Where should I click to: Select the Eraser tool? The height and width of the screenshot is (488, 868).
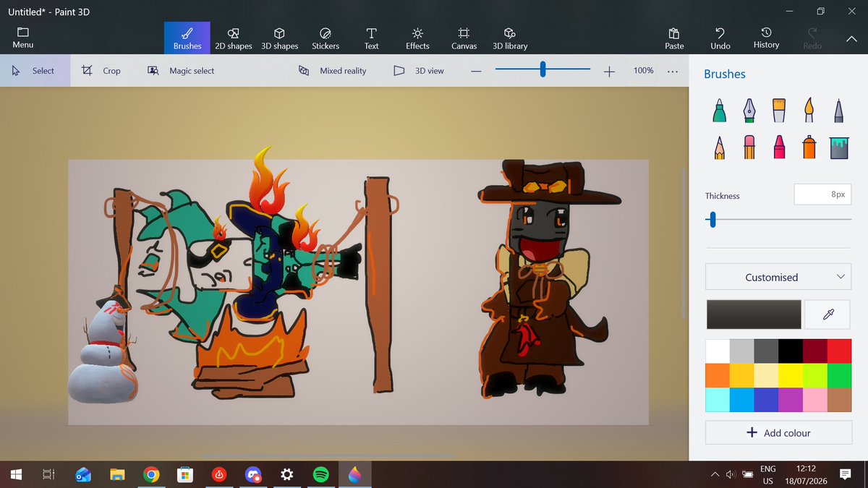point(749,147)
